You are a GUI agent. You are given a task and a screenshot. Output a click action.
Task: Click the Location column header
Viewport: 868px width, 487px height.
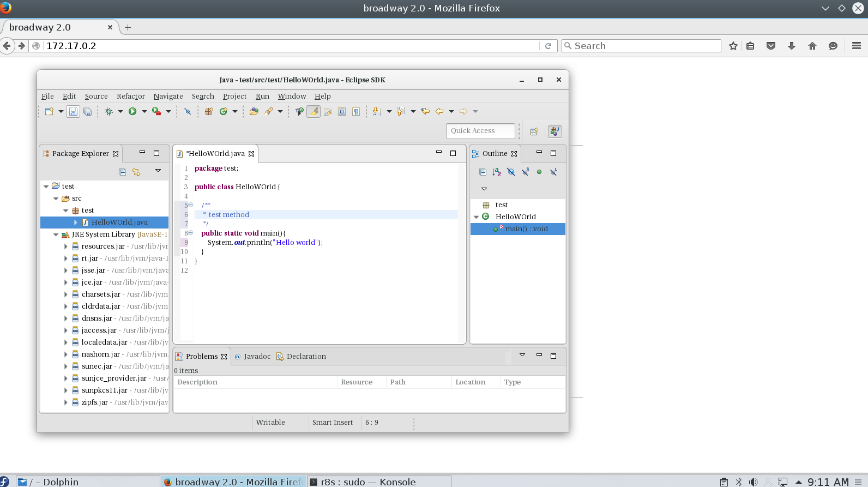[476, 382]
